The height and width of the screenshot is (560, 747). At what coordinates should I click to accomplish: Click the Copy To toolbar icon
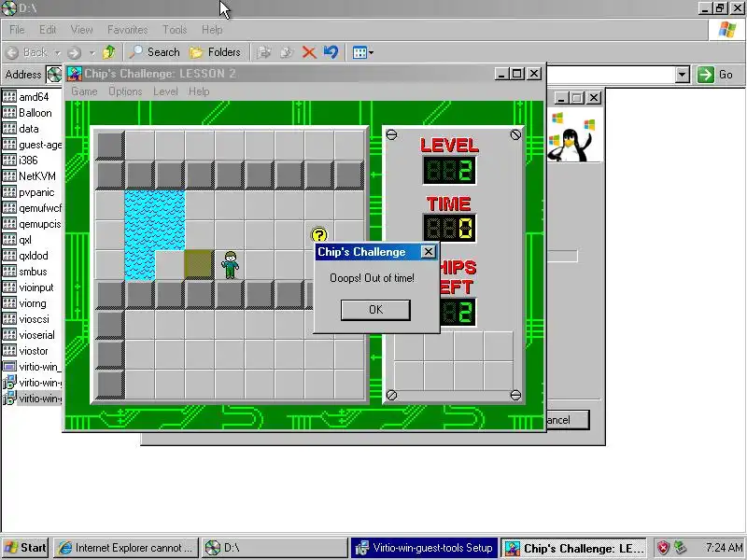tap(287, 52)
